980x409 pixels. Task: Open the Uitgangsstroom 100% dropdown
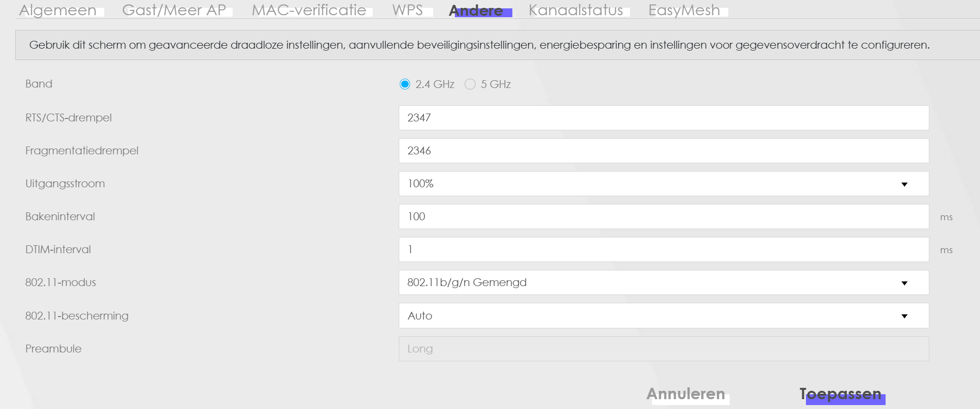pyautogui.click(x=663, y=184)
